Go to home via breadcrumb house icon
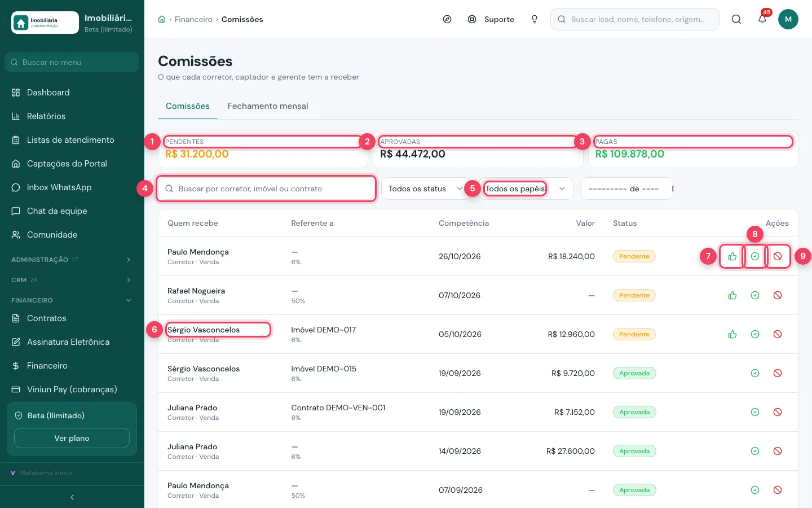This screenshot has height=508, width=812. (162, 19)
